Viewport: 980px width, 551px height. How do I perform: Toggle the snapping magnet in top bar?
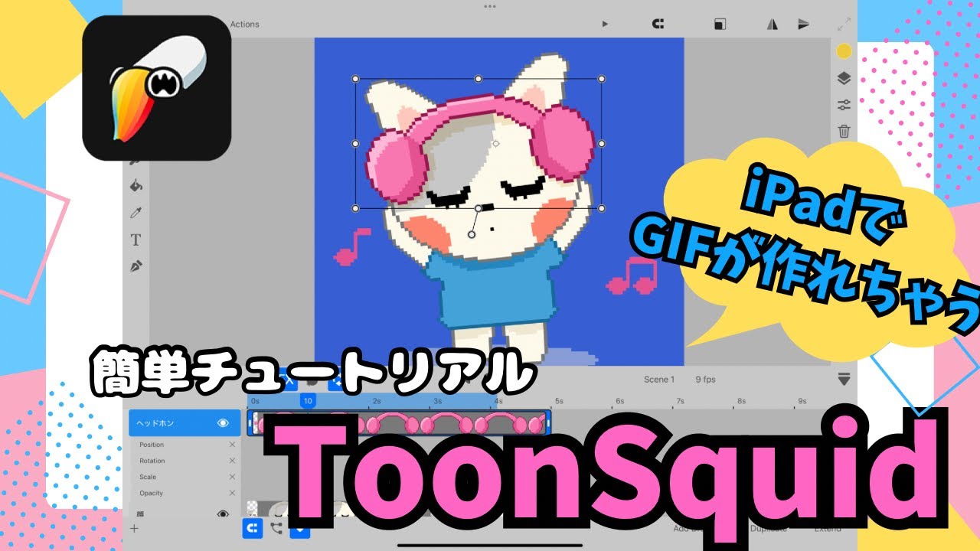657,24
